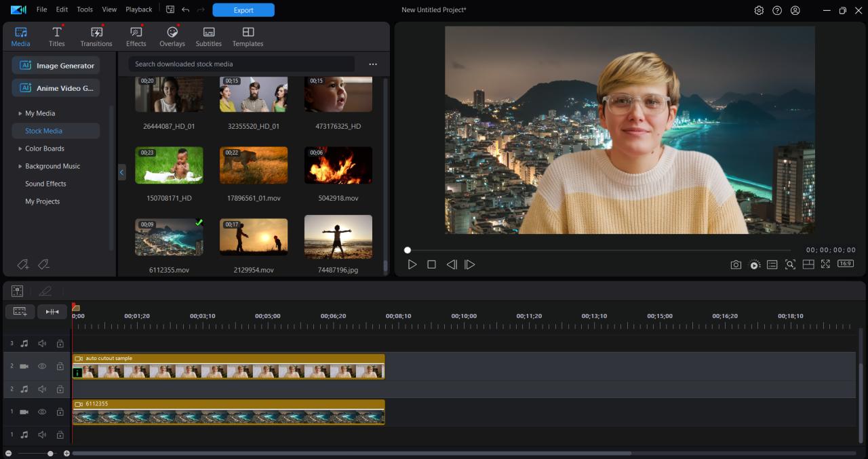Open the Overlays room

point(172,37)
